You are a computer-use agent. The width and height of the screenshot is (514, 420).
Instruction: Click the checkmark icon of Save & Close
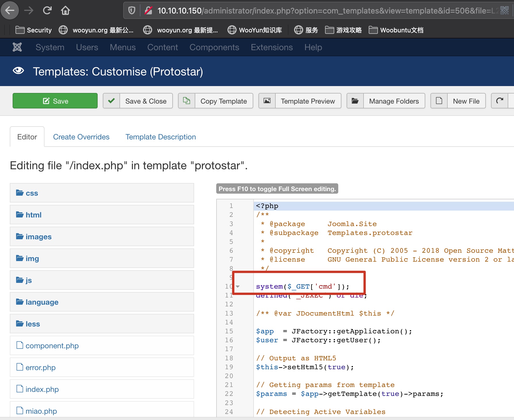point(111,101)
